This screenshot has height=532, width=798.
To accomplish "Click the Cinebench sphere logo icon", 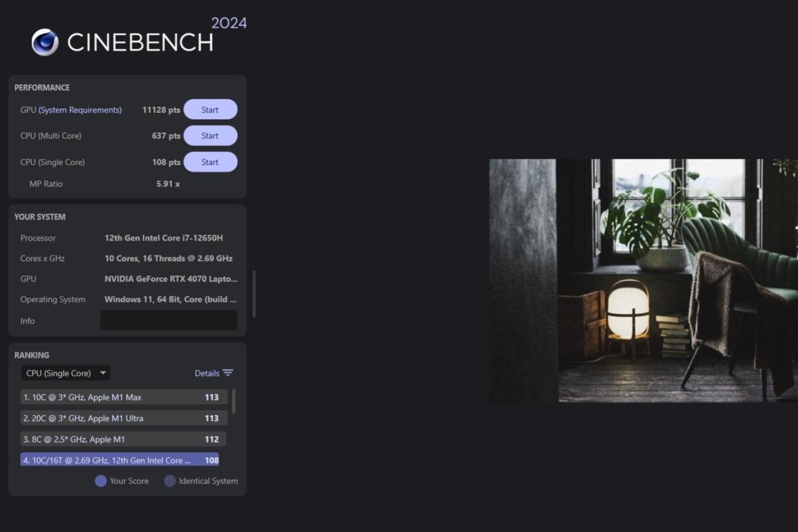I will [45, 43].
